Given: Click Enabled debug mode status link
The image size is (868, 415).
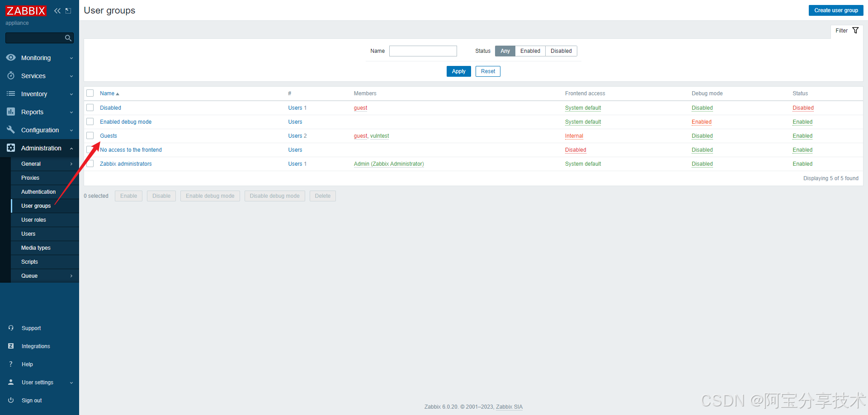Looking at the screenshot, I should click(702, 122).
